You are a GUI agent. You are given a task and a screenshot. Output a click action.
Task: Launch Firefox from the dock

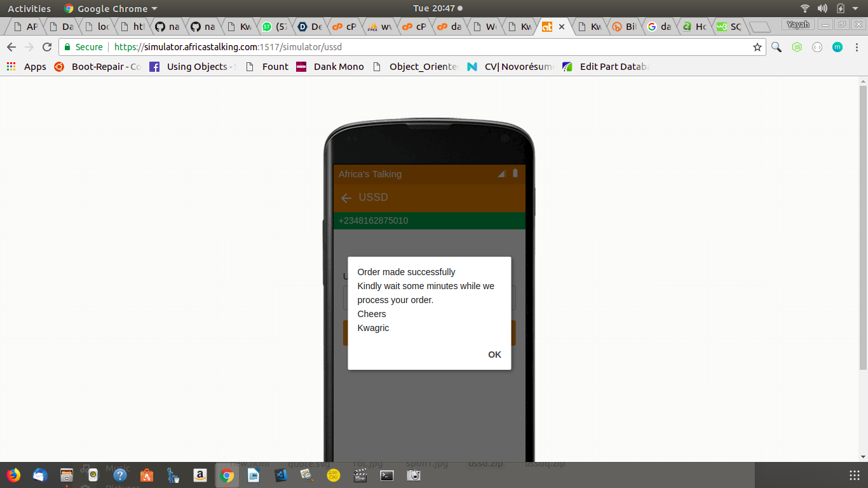(13, 475)
